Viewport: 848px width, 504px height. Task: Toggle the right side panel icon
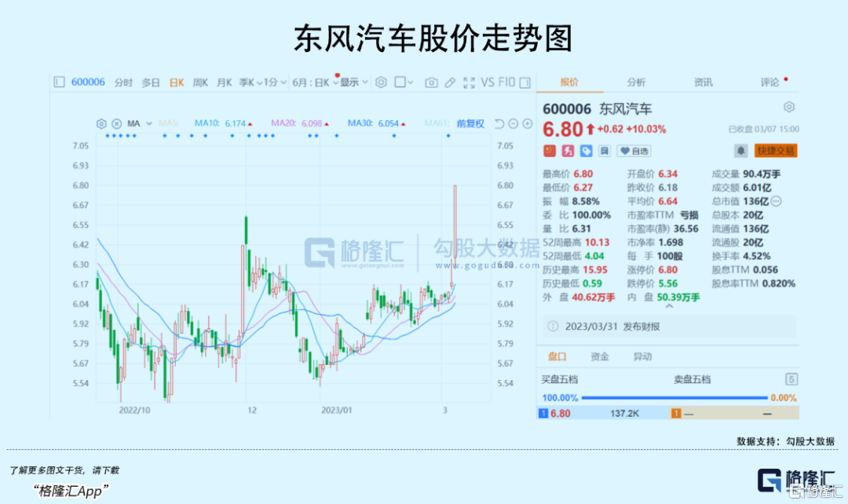[525, 82]
